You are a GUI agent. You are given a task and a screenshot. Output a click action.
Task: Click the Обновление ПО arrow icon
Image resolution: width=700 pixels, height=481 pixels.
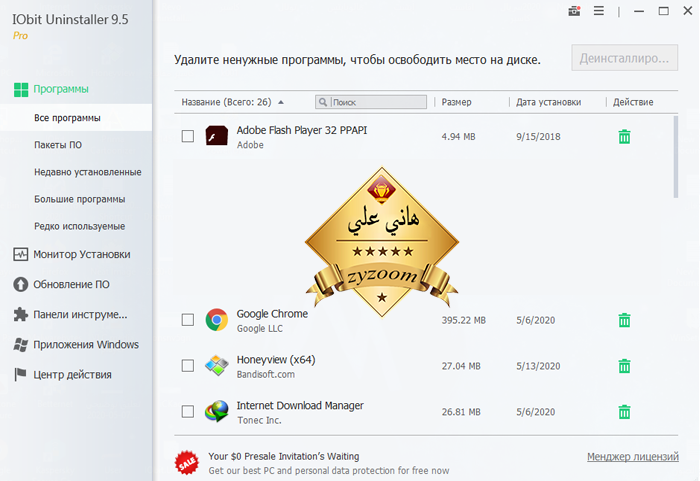coord(21,284)
